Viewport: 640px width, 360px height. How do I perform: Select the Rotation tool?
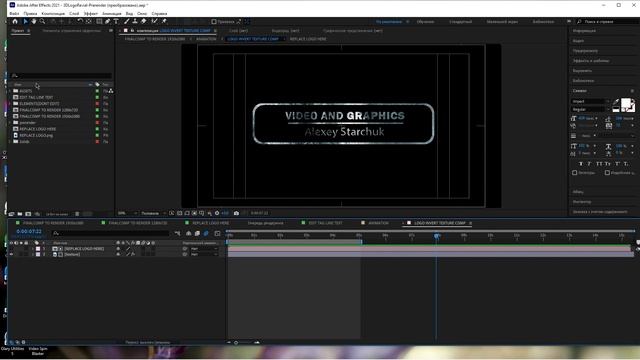click(80, 21)
